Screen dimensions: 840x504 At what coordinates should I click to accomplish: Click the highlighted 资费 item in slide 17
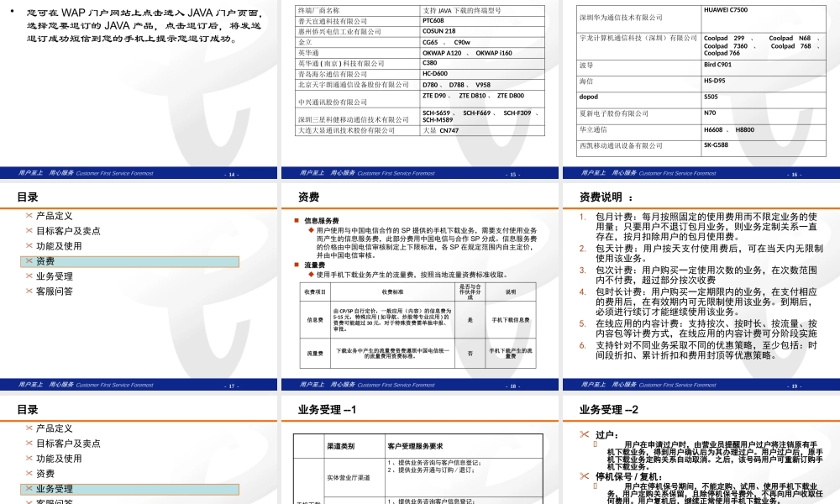129,261
